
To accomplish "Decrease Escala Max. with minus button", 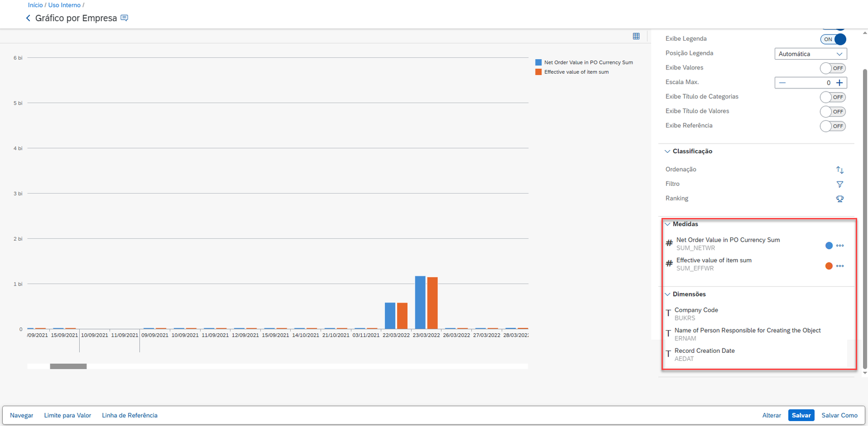I will (x=782, y=82).
